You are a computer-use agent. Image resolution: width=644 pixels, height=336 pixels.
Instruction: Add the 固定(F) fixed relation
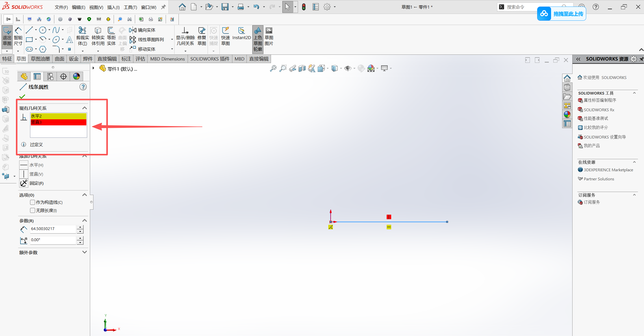click(24, 183)
